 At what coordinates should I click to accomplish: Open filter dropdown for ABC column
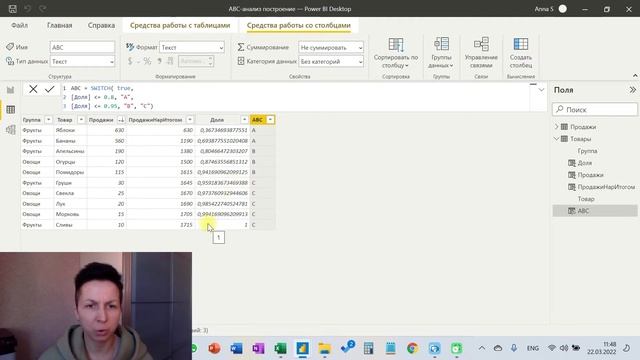(270, 120)
